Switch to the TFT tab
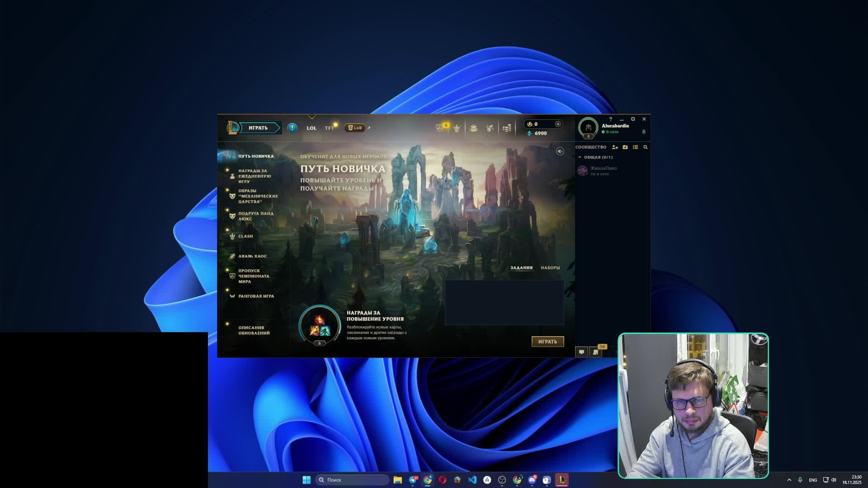The width and height of the screenshot is (868, 488). pyautogui.click(x=329, y=128)
